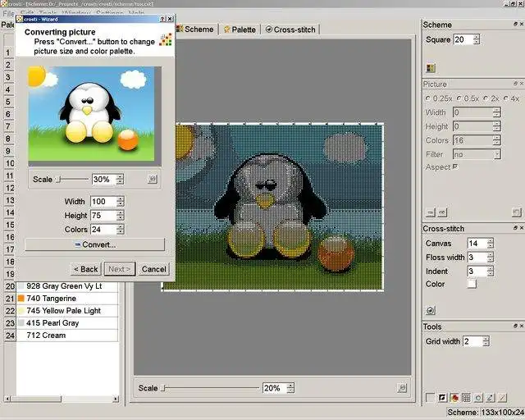This screenshot has width=525, height=420.
Task: Click the Indent spinner arrows
Action: [x=491, y=271]
